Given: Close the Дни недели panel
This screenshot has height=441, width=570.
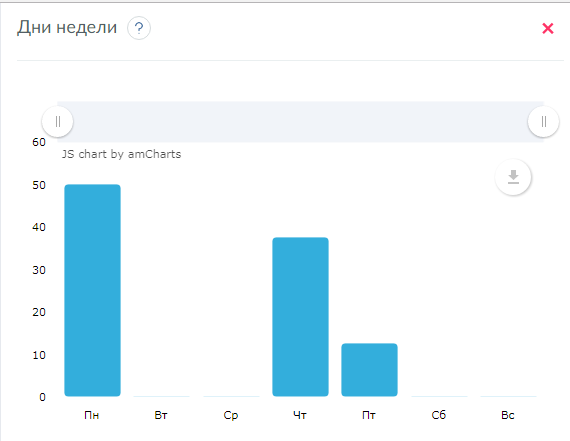Looking at the screenshot, I should (548, 28).
